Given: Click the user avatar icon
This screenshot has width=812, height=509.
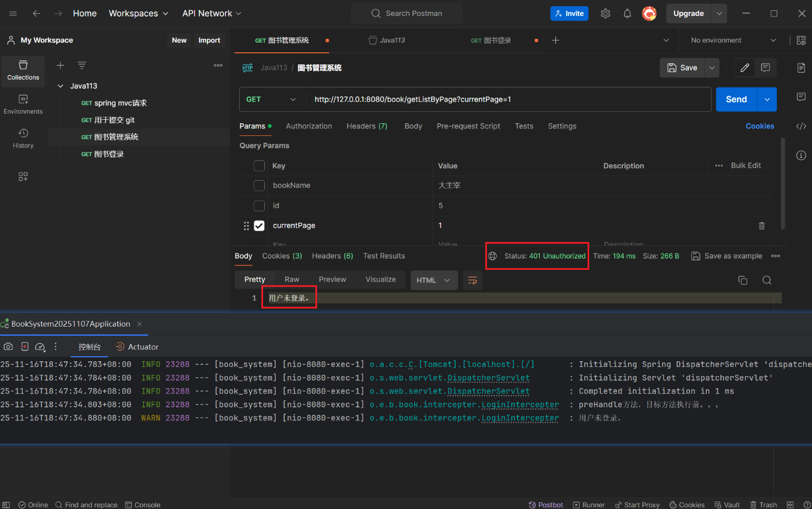Looking at the screenshot, I should pos(649,14).
